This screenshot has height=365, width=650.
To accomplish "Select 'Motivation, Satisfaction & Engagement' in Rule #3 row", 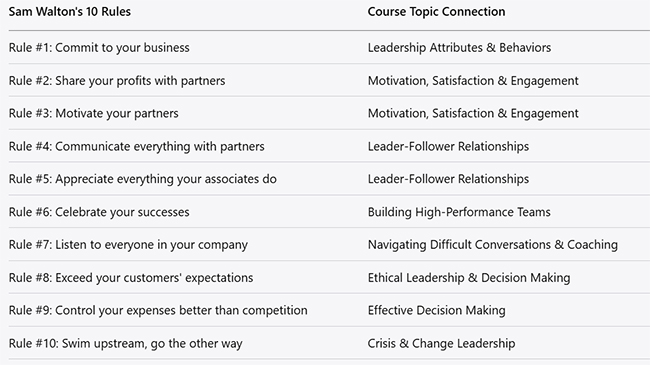I will point(473,113).
